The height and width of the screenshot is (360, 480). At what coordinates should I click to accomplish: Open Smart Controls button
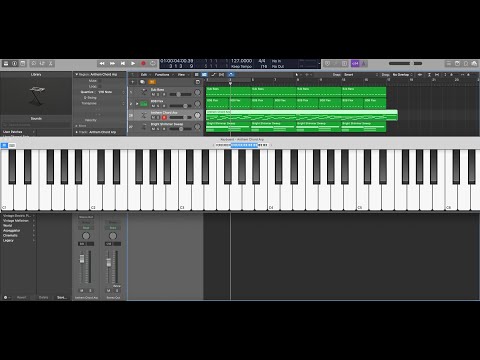33,63
